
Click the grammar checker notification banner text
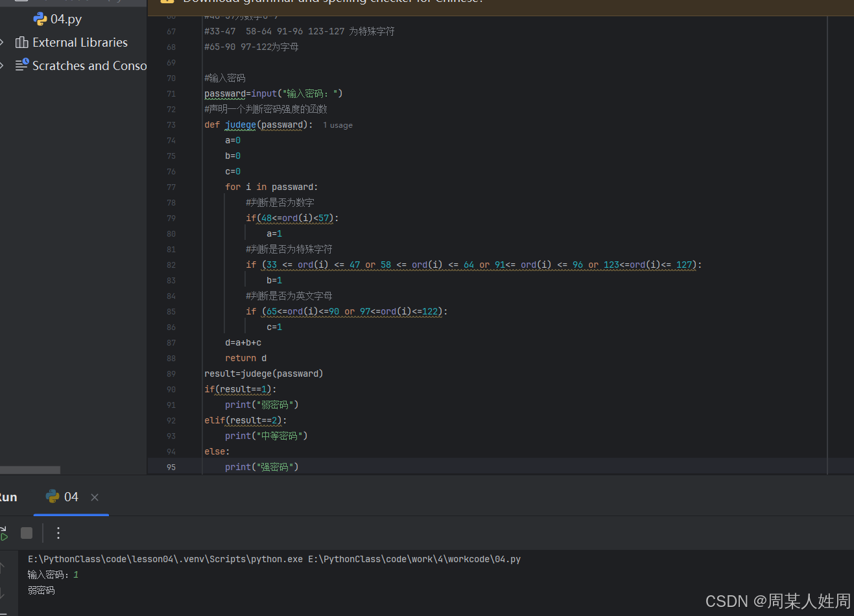click(x=333, y=2)
